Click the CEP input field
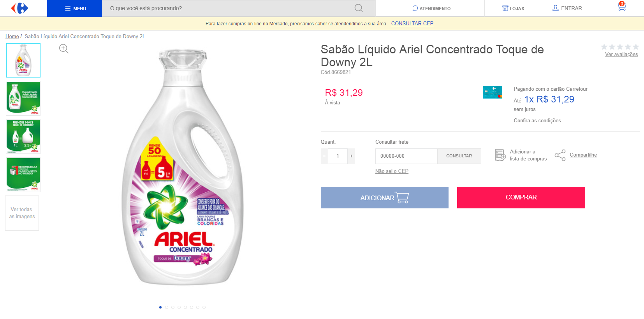 [x=406, y=156]
